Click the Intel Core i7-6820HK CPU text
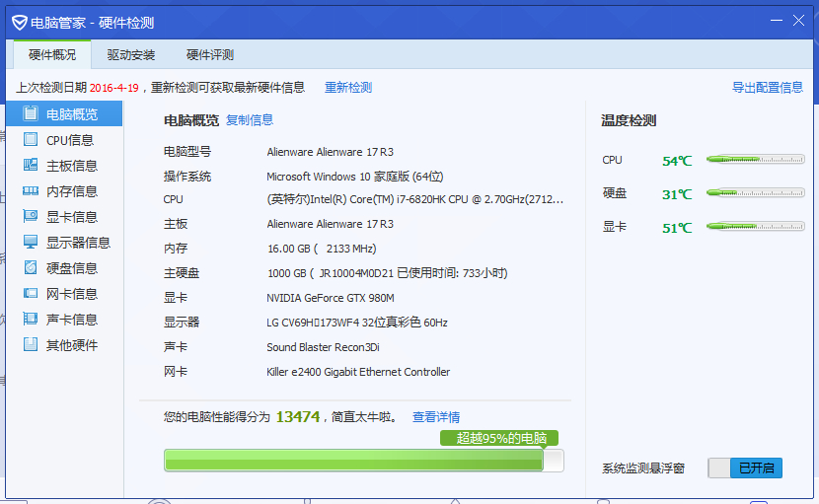819x504 pixels. (415, 199)
